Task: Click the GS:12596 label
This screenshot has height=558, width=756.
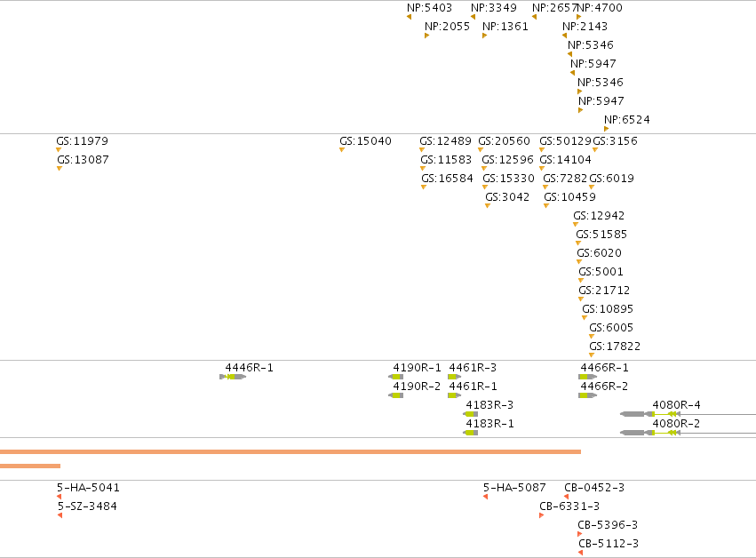Action: tap(507, 160)
